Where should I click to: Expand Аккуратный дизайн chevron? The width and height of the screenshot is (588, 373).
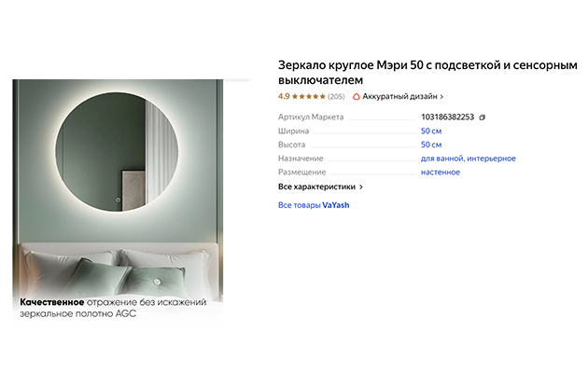tap(441, 97)
